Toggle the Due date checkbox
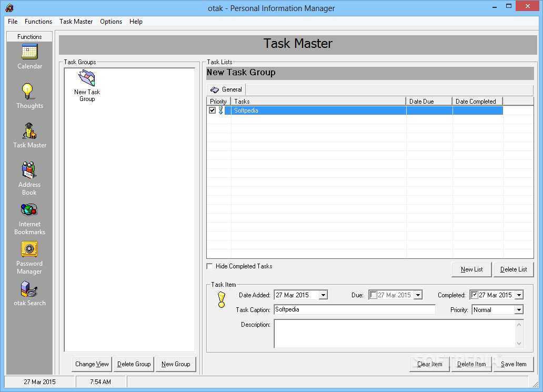The width and height of the screenshot is (543, 392). [x=374, y=295]
